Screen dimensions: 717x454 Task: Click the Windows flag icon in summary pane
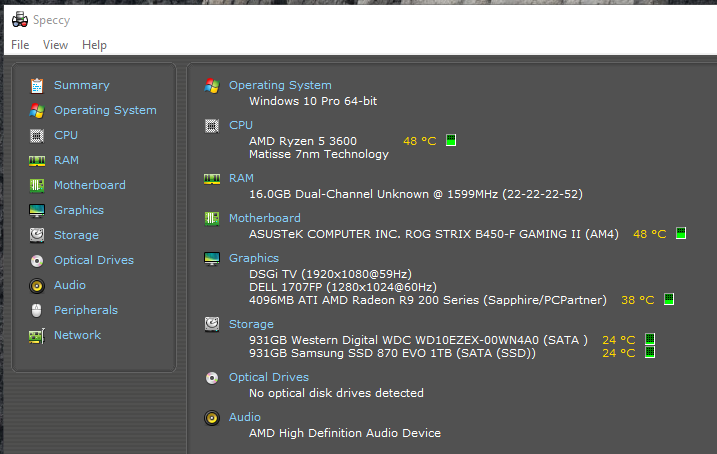click(x=212, y=85)
